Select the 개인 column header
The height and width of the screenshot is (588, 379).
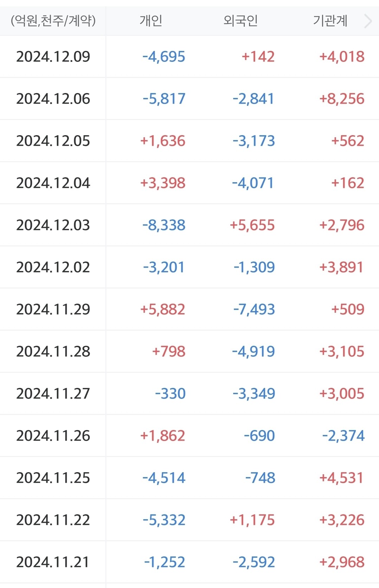[x=151, y=21]
